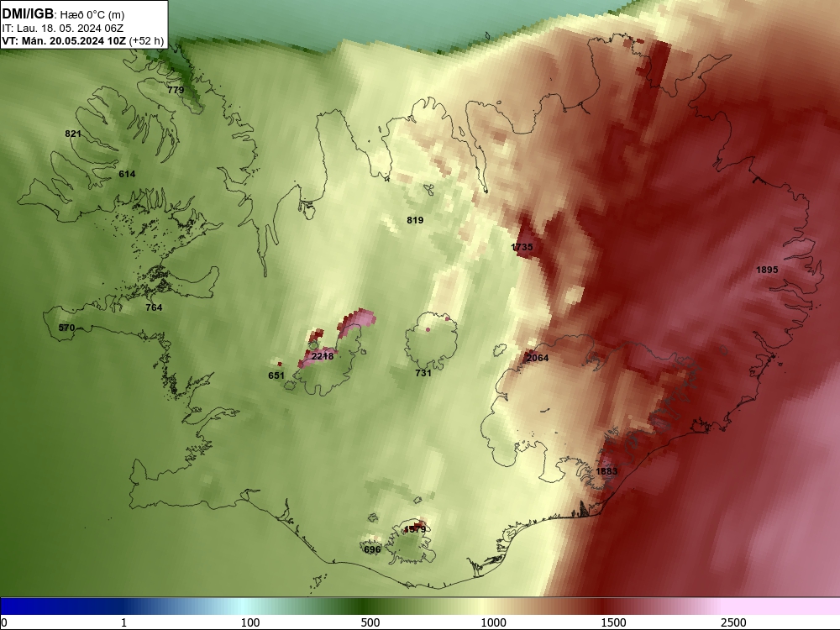Click the 1500 tick on color scale

pyautogui.click(x=613, y=622)
